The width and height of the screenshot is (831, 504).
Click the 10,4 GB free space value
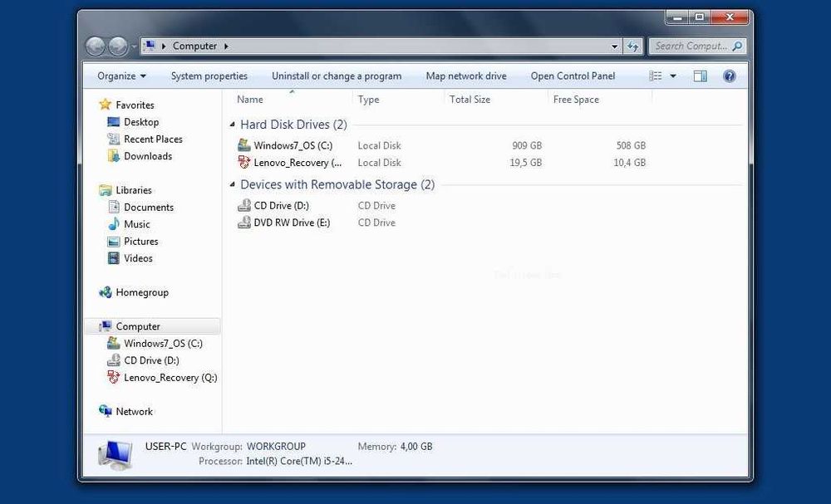click(630, 163)
